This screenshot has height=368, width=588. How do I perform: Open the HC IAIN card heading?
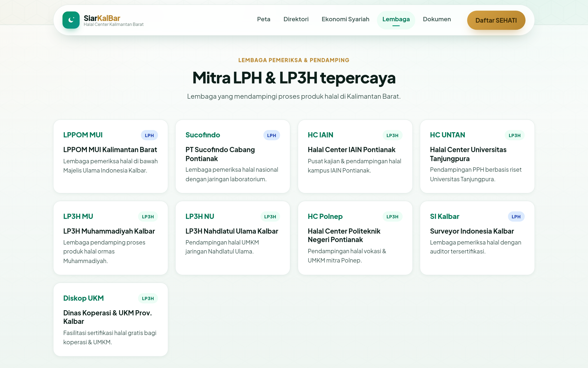(x=320, y=135)
